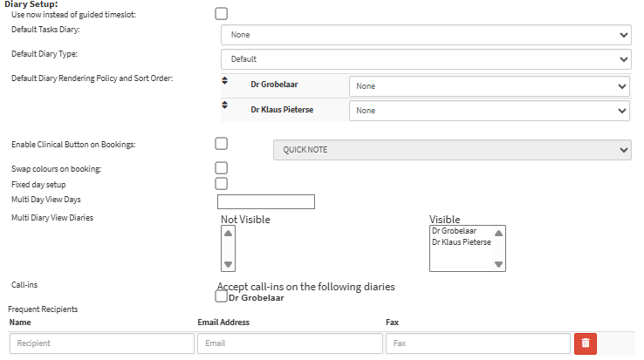Toggle Swap colours on booking checkbox

click(222, 167)
